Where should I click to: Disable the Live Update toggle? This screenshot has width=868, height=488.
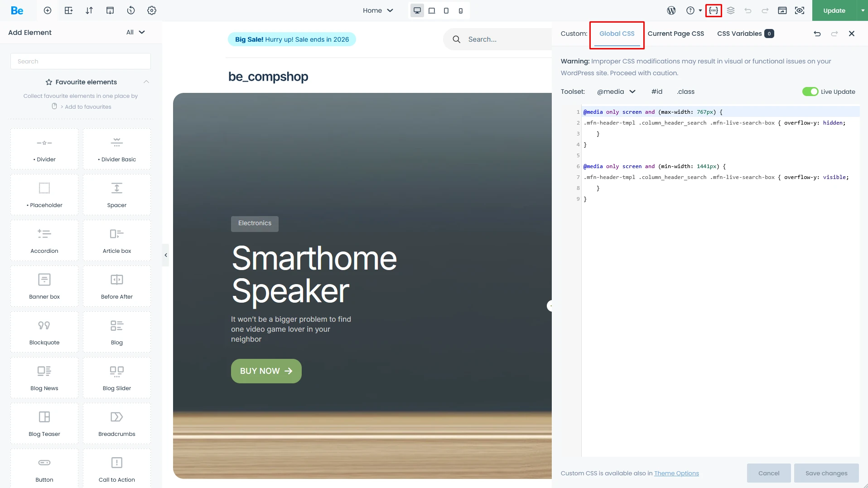click(x=810, y=92)
